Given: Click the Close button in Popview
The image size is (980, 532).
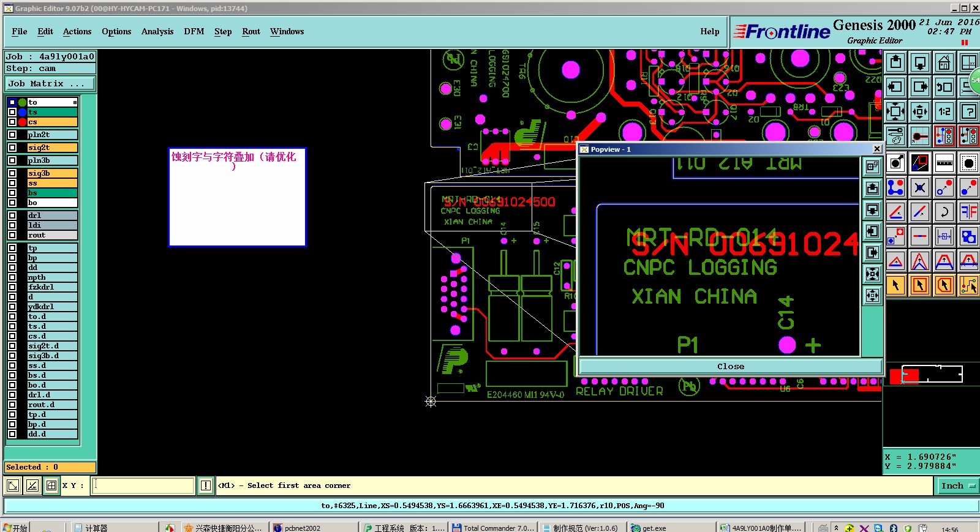Looking at the screenshot, I should (731, 367).
